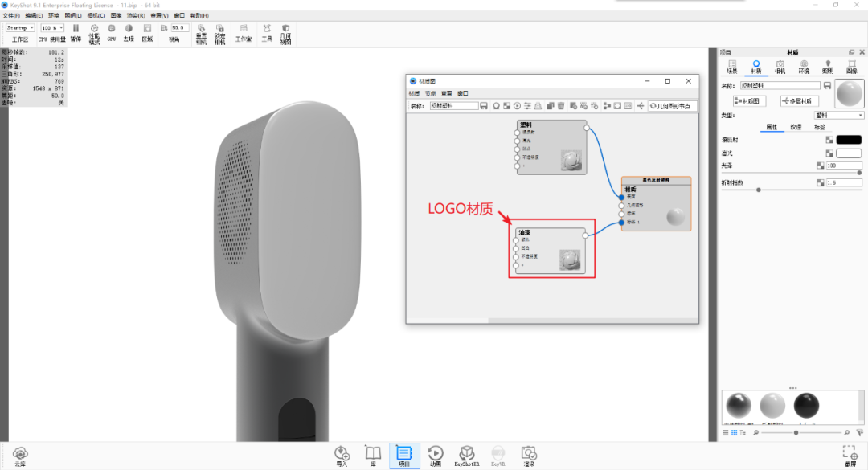Open the Studio (工作室) tool
Screen dimensions: 868x470
[x=243, y=33]
